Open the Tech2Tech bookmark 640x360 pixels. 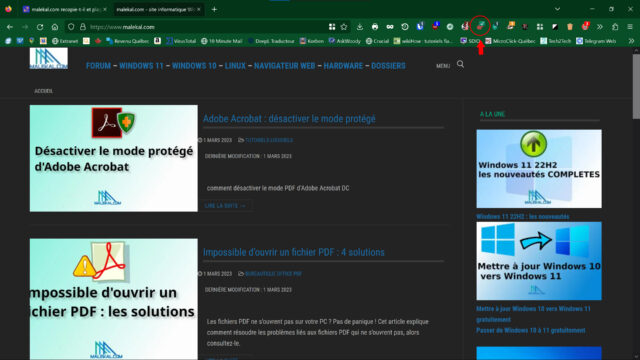click(x=556, y=41)
